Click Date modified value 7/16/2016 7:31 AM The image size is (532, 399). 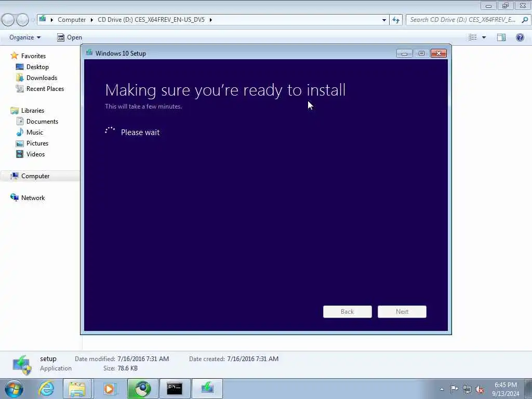click(x=143, y=358)
